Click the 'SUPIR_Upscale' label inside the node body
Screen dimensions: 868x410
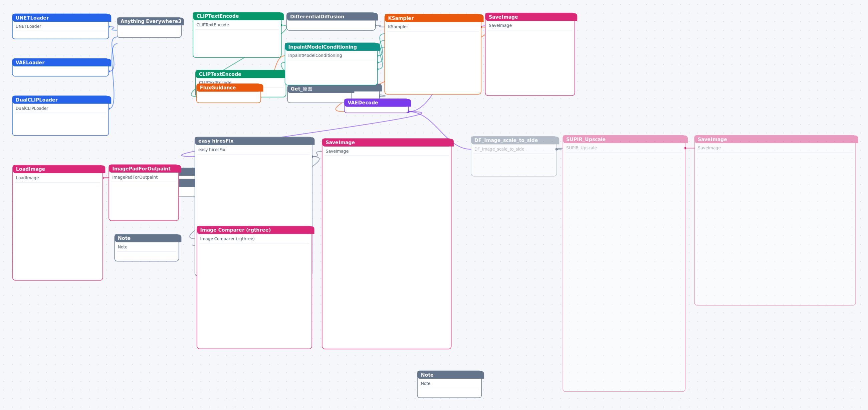point(581,148)
